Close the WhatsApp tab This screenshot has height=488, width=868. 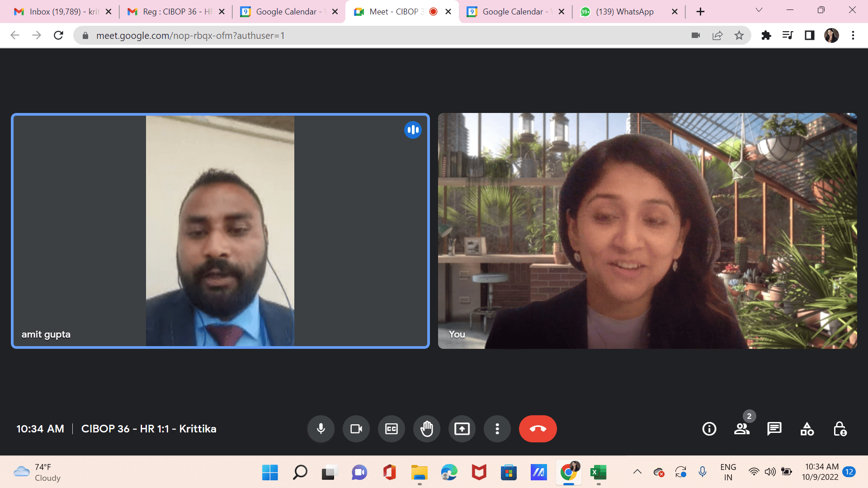click(x=675, y=12)
